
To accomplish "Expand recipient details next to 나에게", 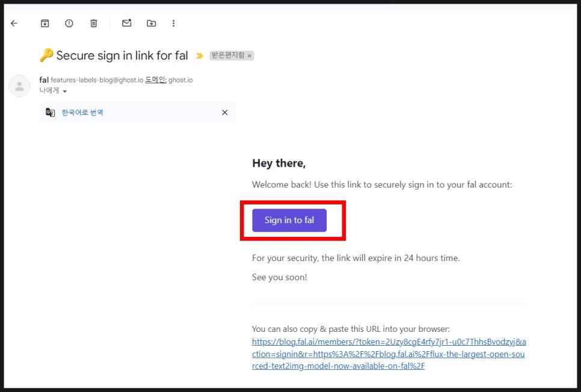I will coord(65,91).
